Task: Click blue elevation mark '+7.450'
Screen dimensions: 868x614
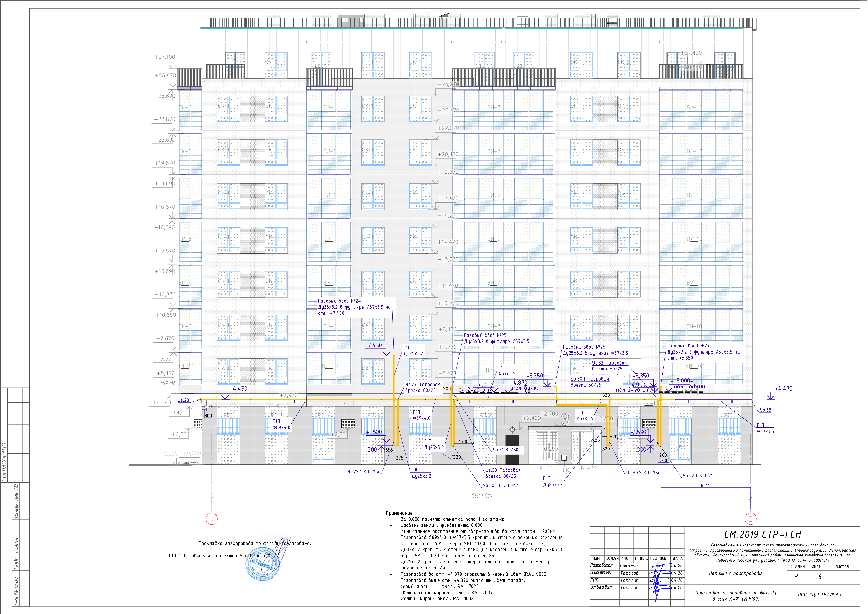Action: point(373,345)
